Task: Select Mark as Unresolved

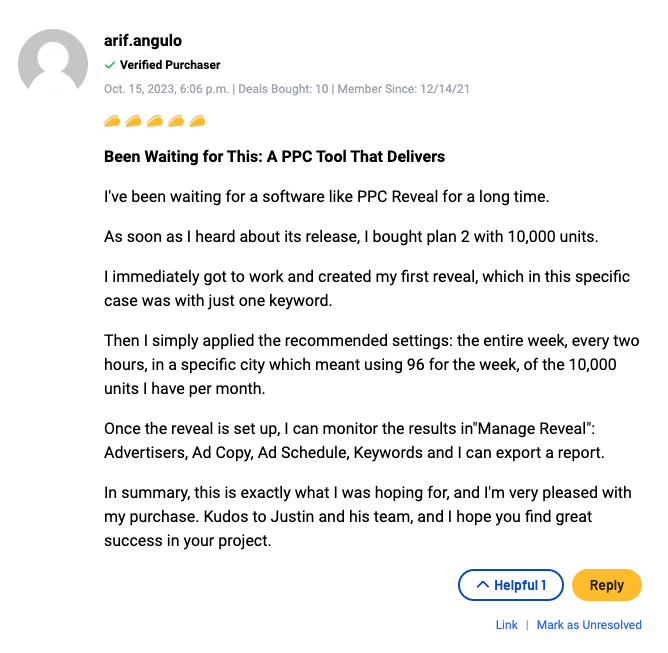Action: click(589, 625)
